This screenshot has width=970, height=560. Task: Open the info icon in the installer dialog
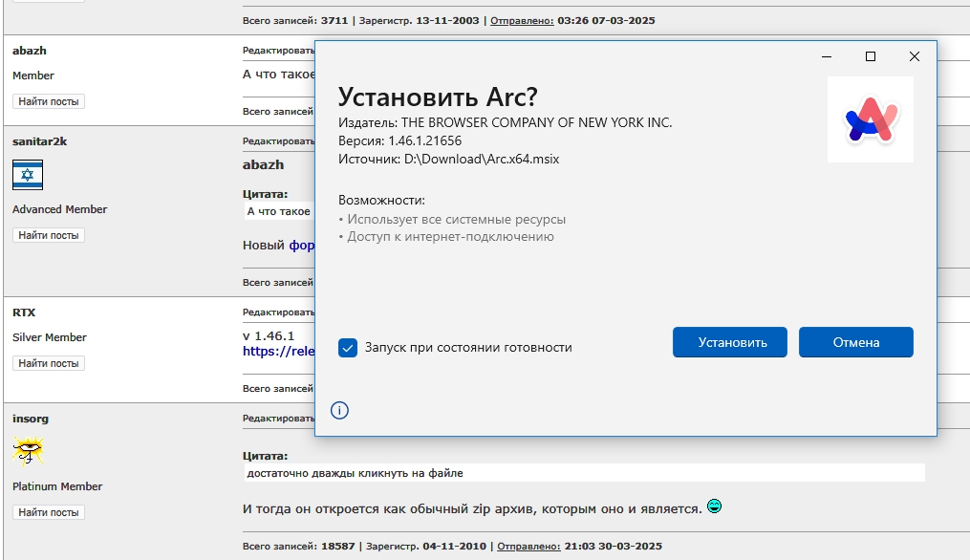pos(339,410)
